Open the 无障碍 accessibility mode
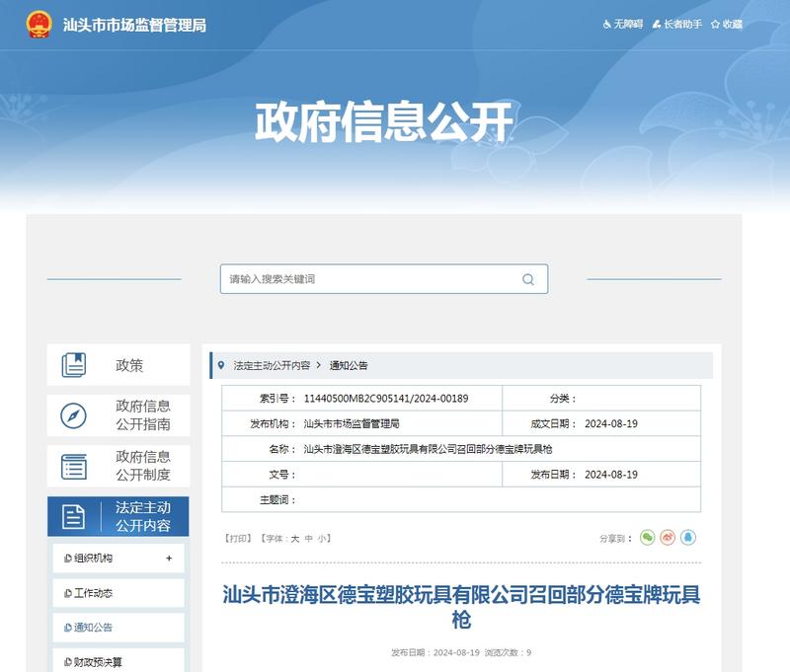790x672 pixels. (623, 24)
